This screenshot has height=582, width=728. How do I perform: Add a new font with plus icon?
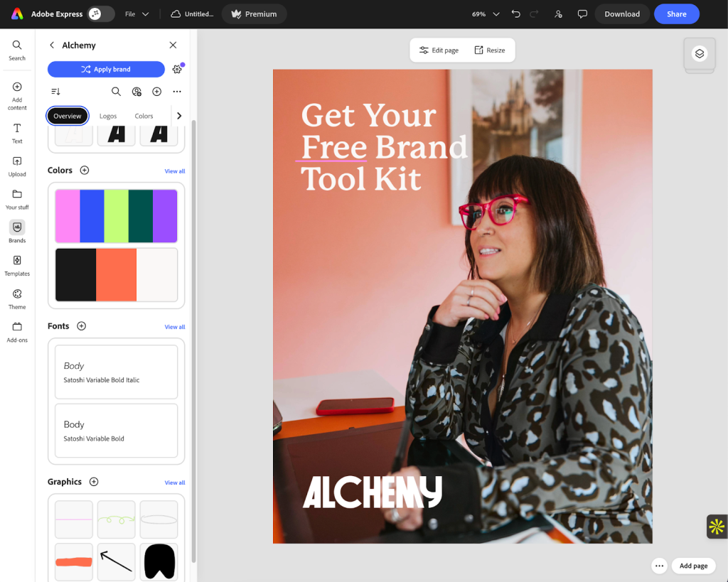click(81, 325)
